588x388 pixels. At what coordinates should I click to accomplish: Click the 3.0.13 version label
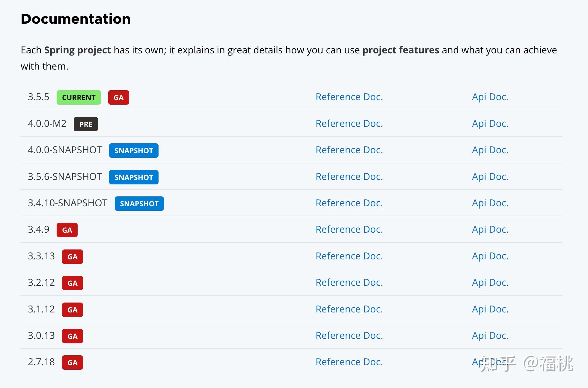(41, 336)
